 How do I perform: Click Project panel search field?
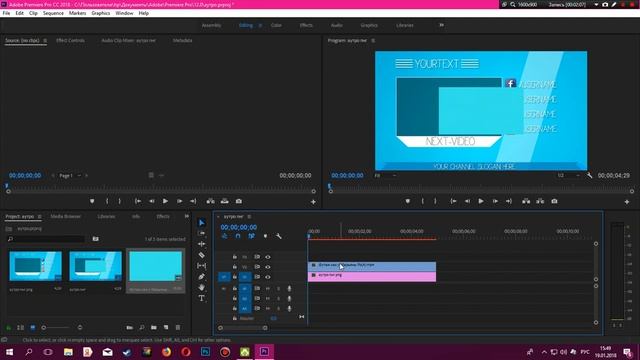(46, 239)
